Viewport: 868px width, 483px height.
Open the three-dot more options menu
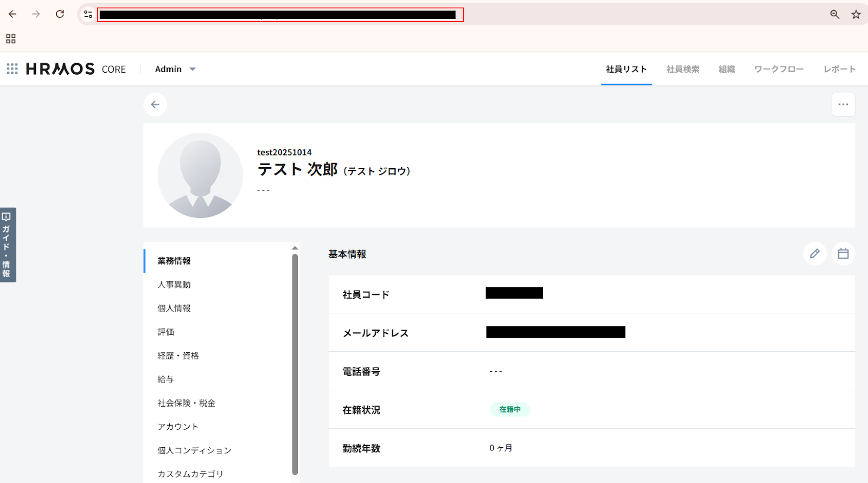click(x=843, y=105)
